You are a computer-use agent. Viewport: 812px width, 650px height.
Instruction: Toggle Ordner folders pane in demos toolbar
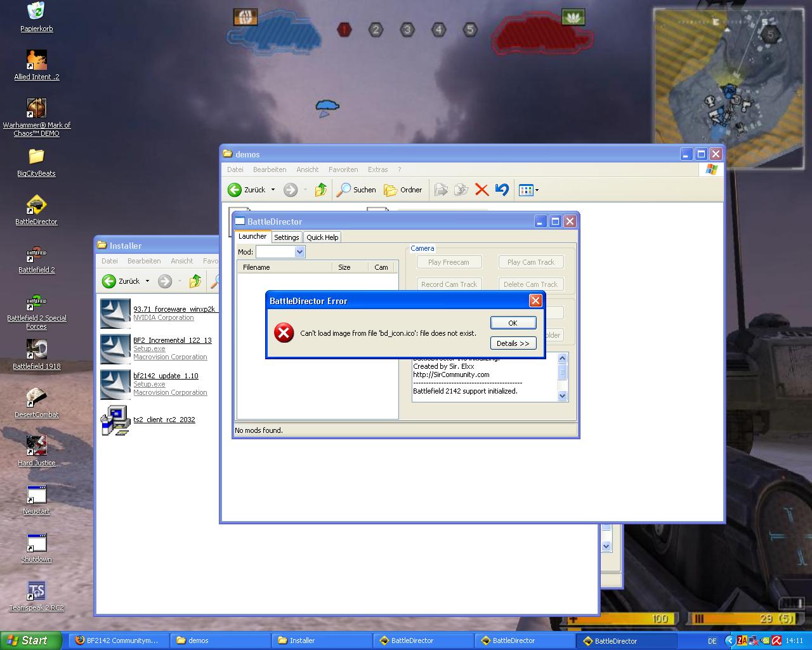click(x=403, y=189)
